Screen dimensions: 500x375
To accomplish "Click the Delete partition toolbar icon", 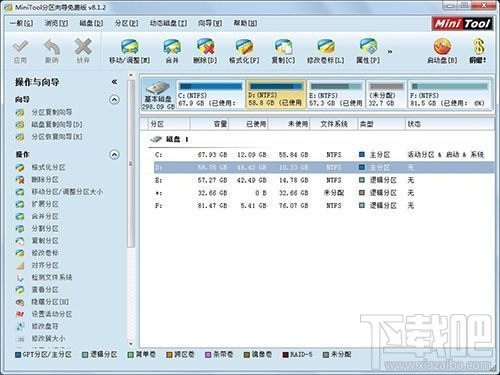I will coord(205,47).
